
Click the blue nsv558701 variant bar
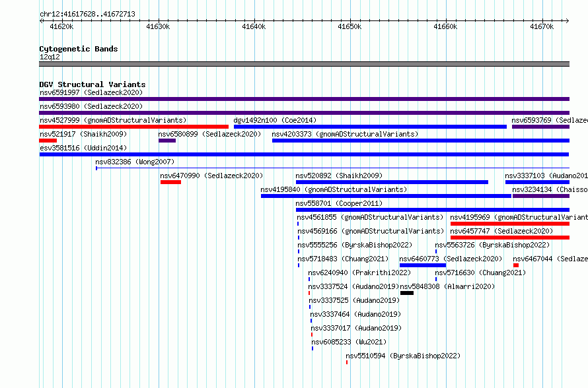pos(433,210)
